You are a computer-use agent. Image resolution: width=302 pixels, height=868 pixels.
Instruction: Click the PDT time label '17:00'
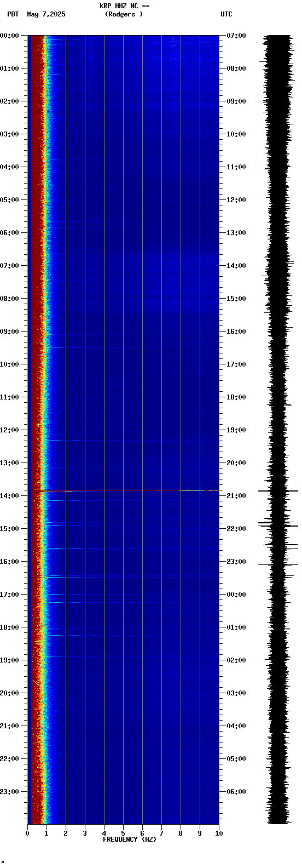point(9,595)
